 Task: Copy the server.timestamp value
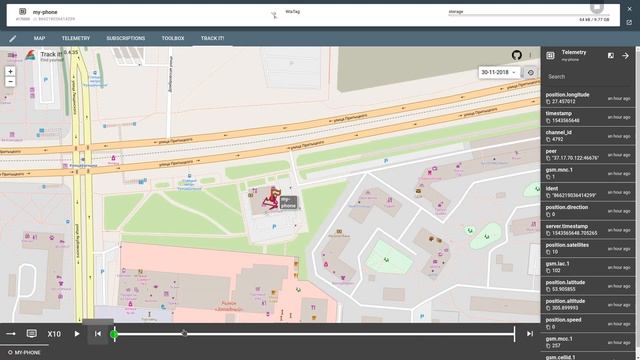click(x=548, y=233)
